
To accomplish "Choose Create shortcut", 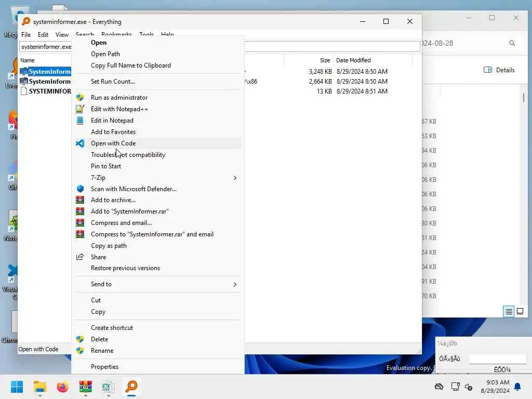I will pyautogui.click(x=112, y=328).
